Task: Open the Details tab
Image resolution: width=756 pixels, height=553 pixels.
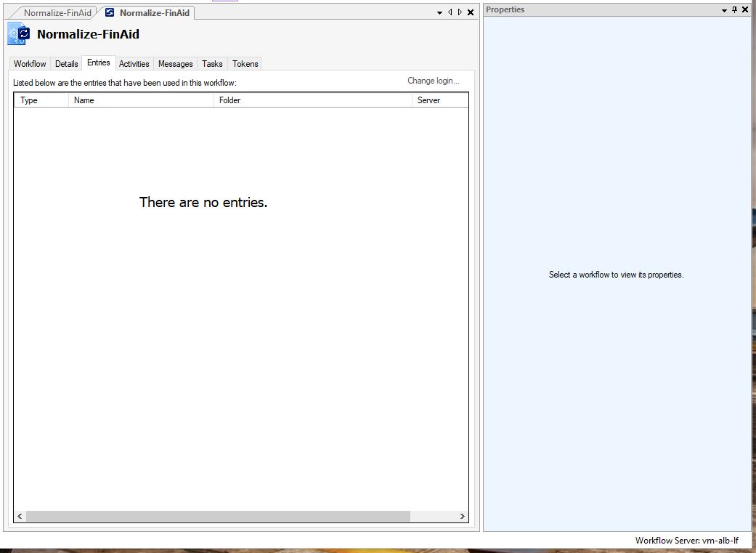Action: click(x=67, y=64)
